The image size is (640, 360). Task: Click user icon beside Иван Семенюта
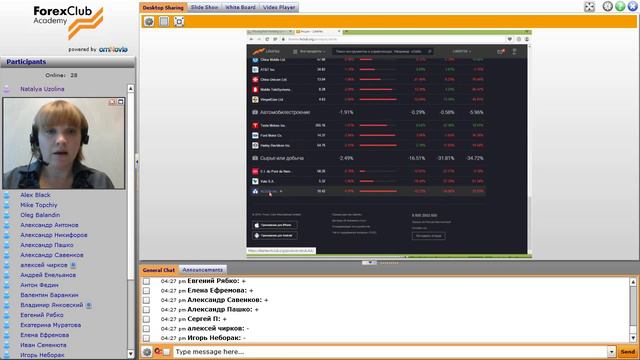click(7, 345)
